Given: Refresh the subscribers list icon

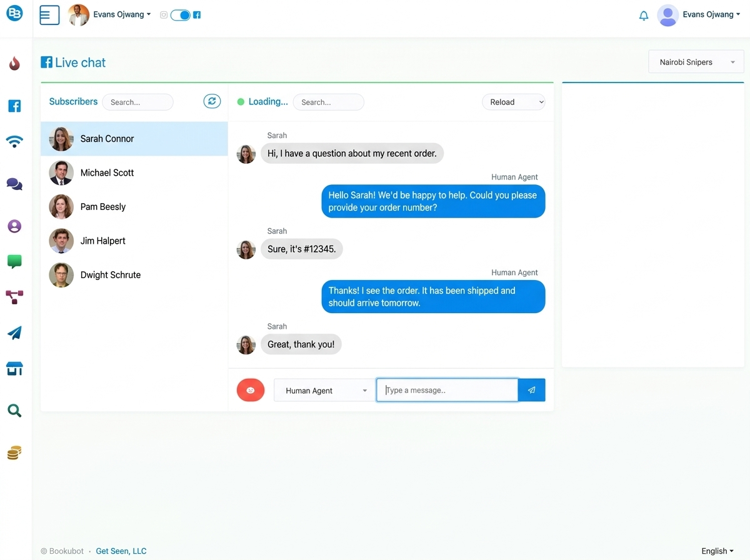Looking at the screenshot, I should pos(212,101).
